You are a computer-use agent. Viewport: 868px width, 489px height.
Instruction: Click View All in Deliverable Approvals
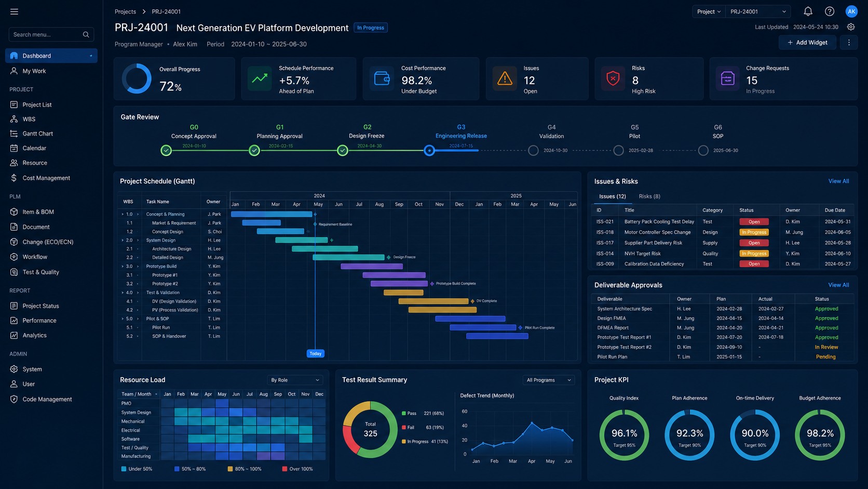[838, 285]
